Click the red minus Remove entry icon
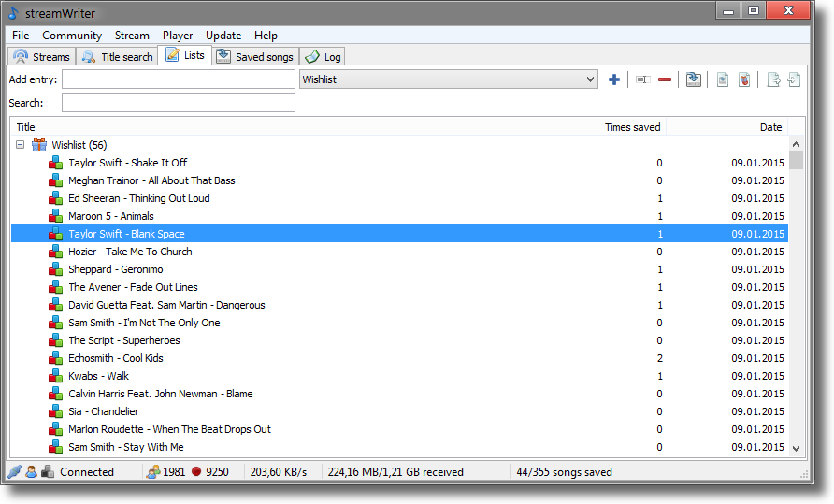834x504 pixels. (x=665, y=79)
